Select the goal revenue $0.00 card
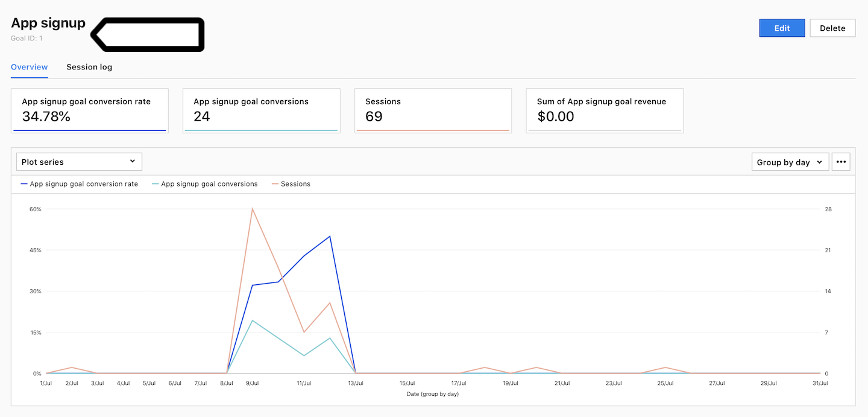This screenshot has height=417, width=868. coord(605,110)
